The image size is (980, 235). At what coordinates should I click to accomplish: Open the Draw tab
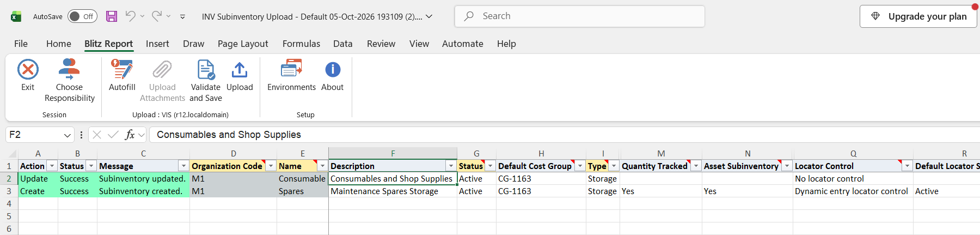[x=193, y=44]
